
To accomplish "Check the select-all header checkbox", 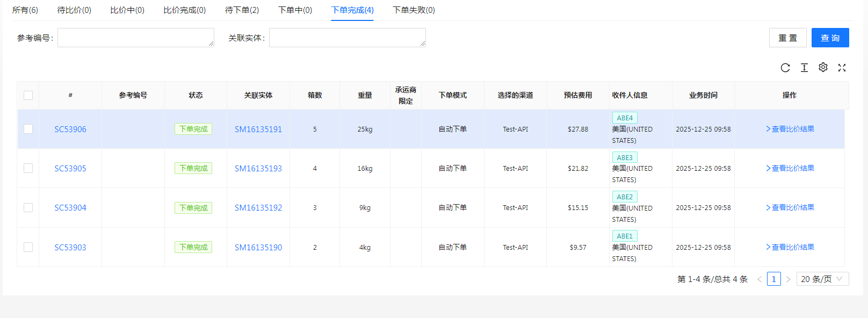I will 28,95.
